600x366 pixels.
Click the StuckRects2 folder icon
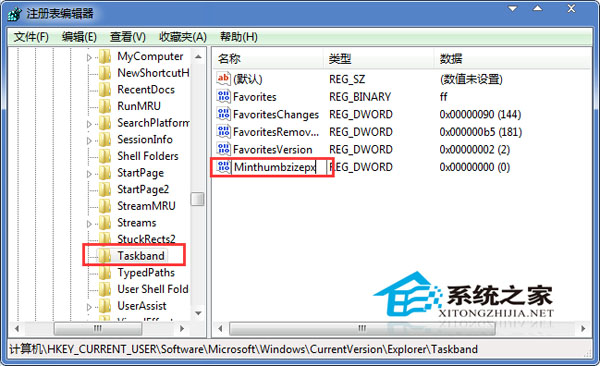pyautogui.click(x=105, y=239)
